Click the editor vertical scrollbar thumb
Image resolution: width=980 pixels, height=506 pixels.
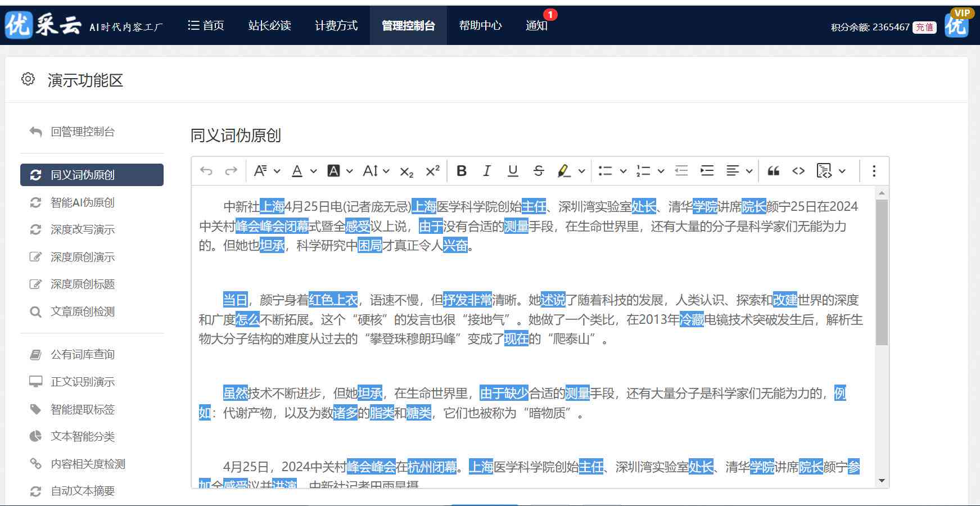click(882, 272)
